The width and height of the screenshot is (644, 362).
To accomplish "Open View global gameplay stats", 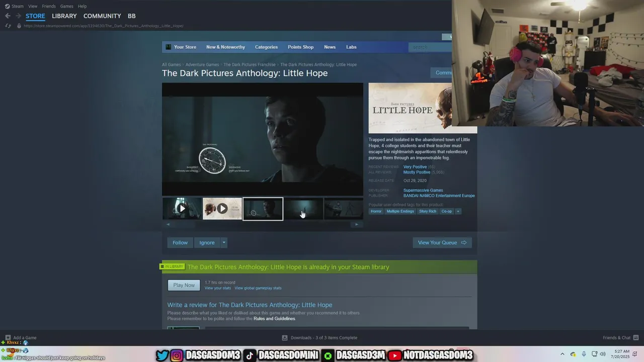I will click(x=258, y=288).
